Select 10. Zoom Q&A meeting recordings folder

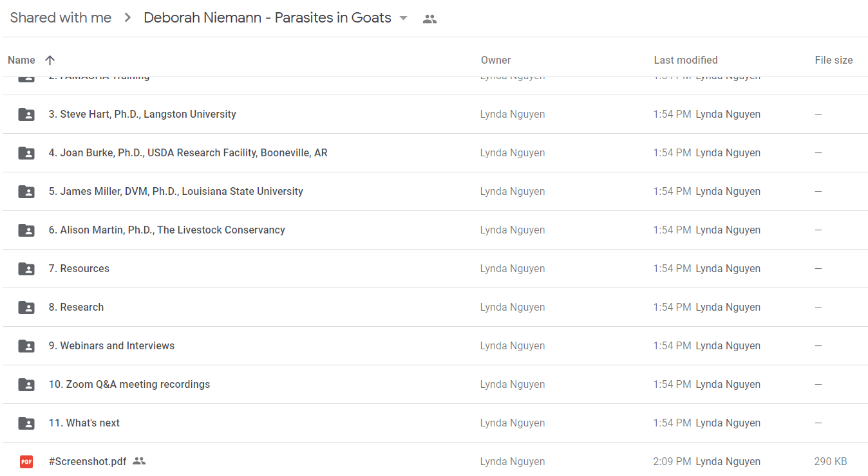tap(435, 385)
